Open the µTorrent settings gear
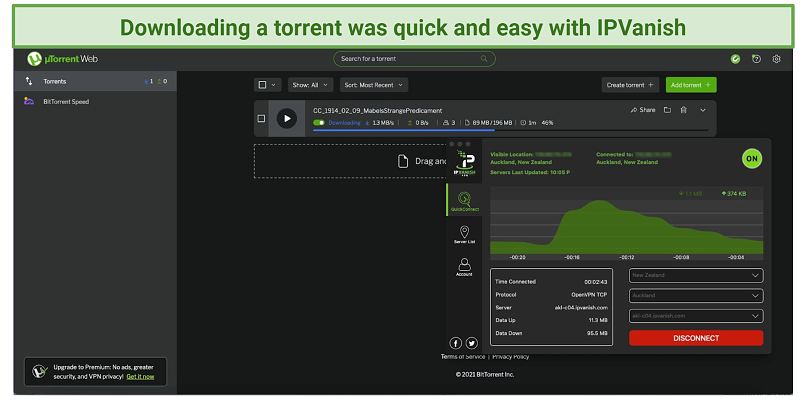 pyautogui.click(x=776, y=59)
